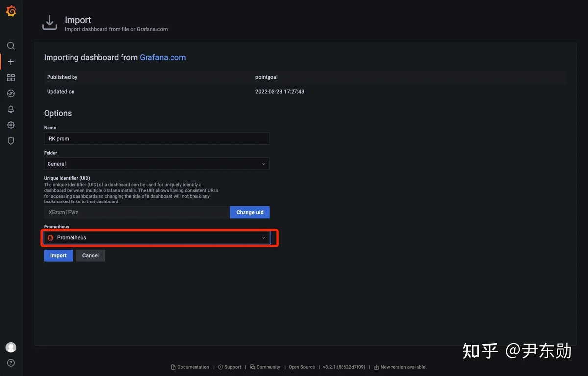Click the updated date 2022-03-23 17:27:43
The width and height of the screenshot is (588, 376).
coord(280,92)
